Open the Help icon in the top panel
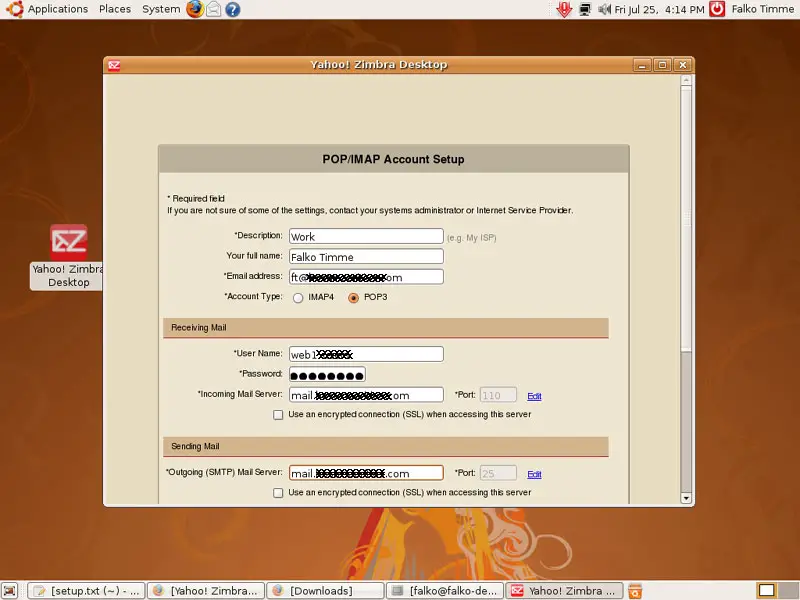The height and width of the screenshot is (600, 800). (233, 9)
